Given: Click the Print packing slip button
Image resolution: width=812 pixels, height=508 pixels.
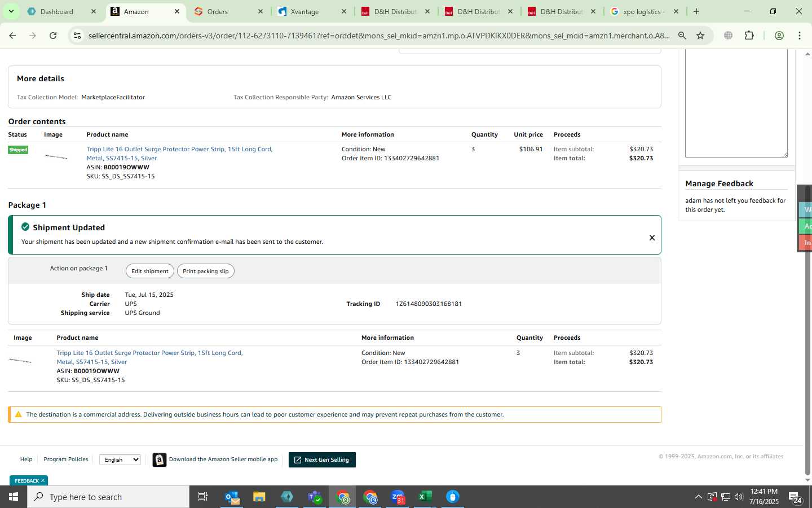Looking at the screenshot, I should click(206, 271).
